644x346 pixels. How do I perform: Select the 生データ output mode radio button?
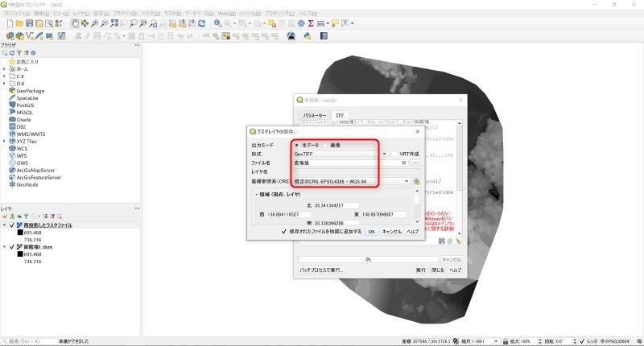pos(297,145)
